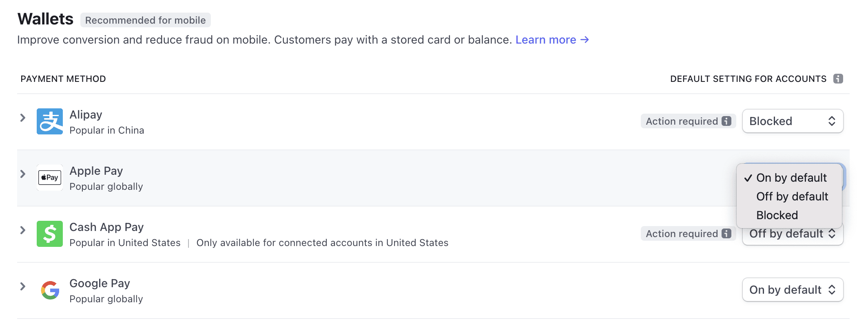Click the Alipay wallet icon
Screen dimensions: 868x321
(49, 121)
